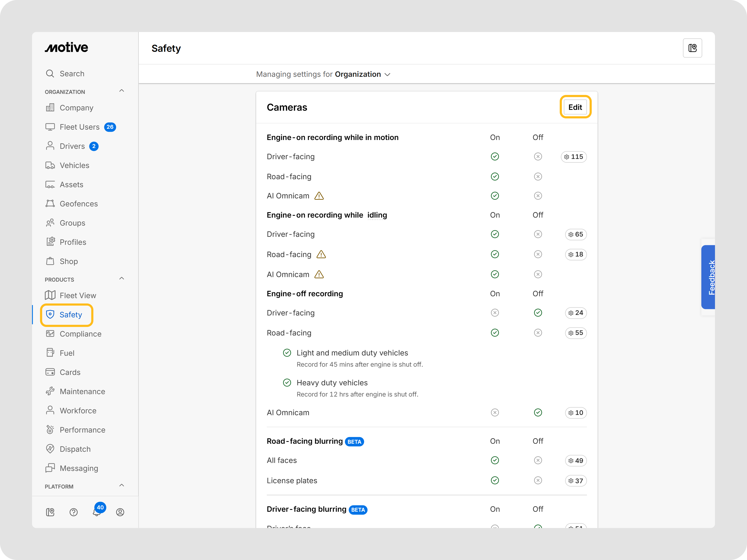Click Edit on the Cameras card
Viewport: 747px width, 560px height.
tap(575, 107)
